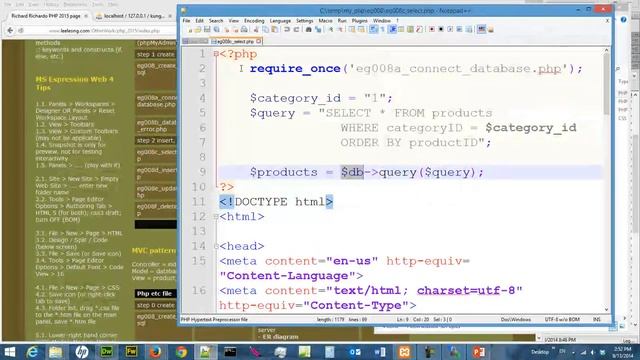Click the Save Recorded Macro icon

[469, 29]
